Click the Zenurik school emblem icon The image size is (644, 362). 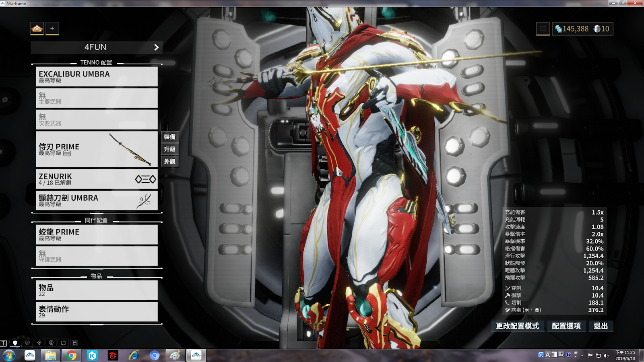(x=145, y=179)
